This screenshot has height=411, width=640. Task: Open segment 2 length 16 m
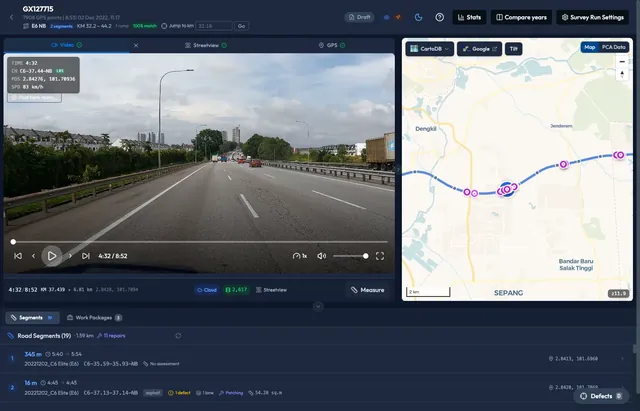31,382
